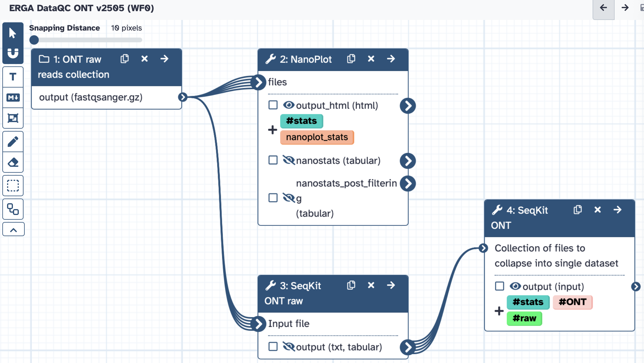Delete the SeqKit ONT raw node
644x363 pixels.
pos(371,285)
